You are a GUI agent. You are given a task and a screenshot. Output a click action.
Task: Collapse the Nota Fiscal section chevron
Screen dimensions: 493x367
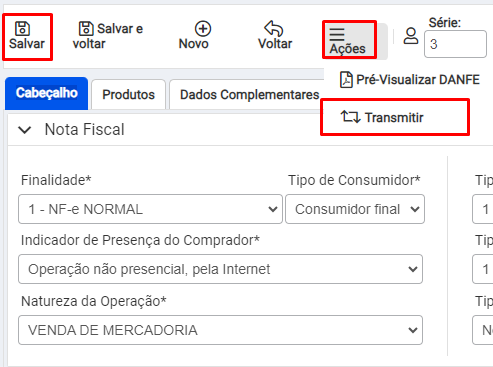point(25,130)
